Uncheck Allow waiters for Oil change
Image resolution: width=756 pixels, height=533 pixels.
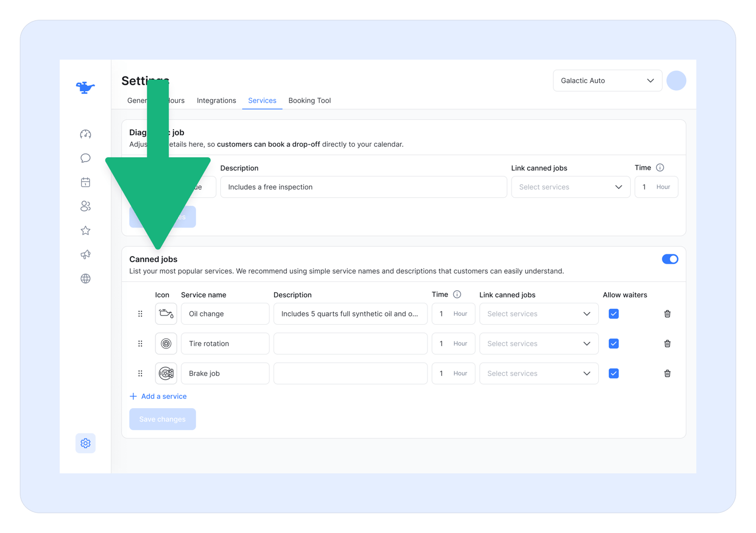tap(613, 313)
